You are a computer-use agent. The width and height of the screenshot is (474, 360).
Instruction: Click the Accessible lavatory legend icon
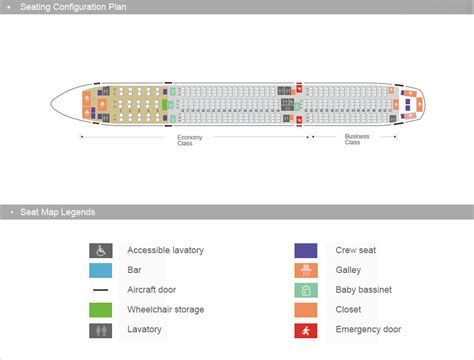tap(101, 251)
